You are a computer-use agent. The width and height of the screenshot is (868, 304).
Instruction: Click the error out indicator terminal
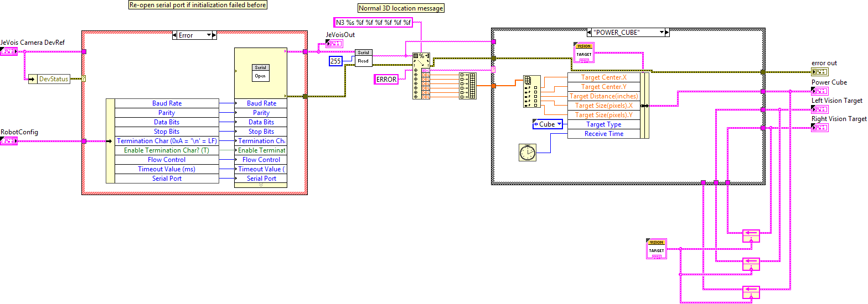820,72
